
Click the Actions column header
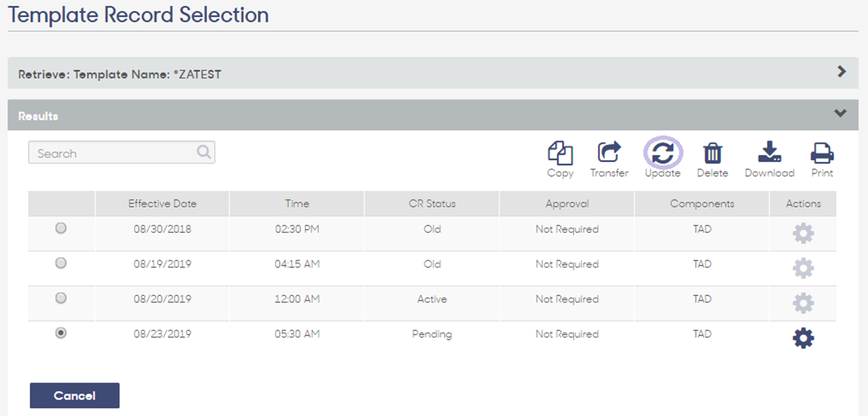point(803,204)
